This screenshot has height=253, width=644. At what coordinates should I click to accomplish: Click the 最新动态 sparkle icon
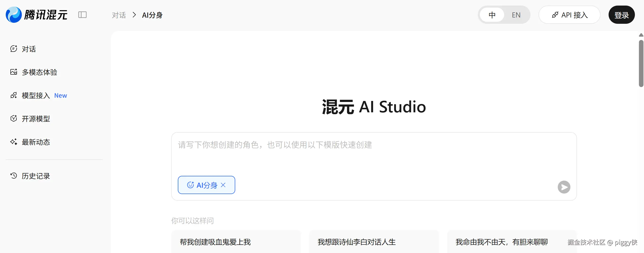(x=14, y=142)
